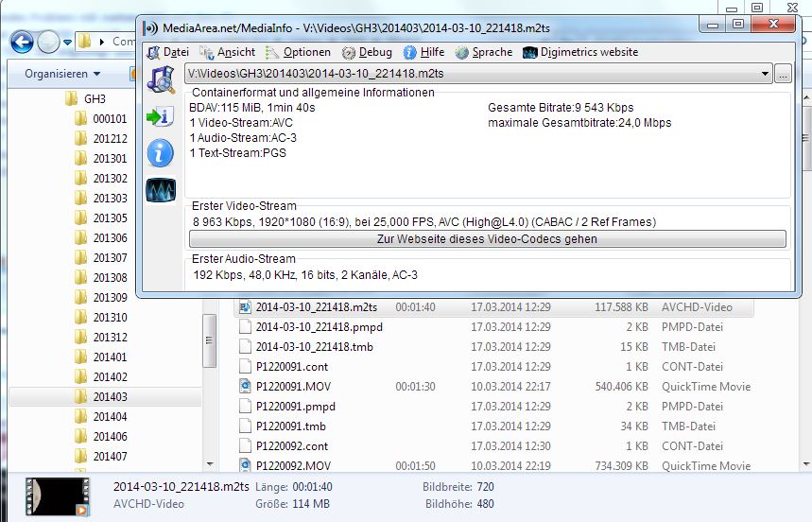Minimize the MediaInfo window

713,24
